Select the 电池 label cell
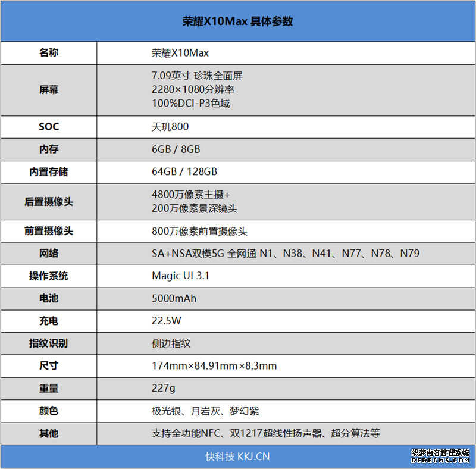Screen dimensions: 476x469 [49, 298]
